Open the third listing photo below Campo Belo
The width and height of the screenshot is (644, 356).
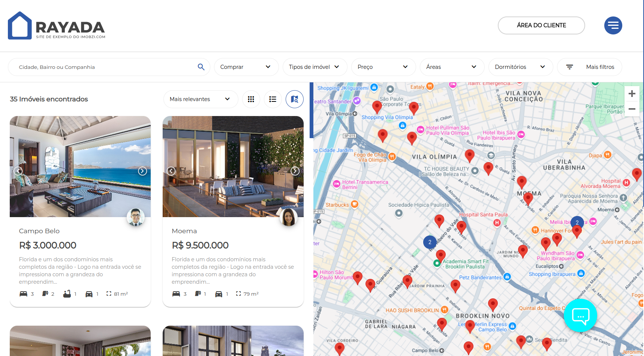tap(80, 341)
